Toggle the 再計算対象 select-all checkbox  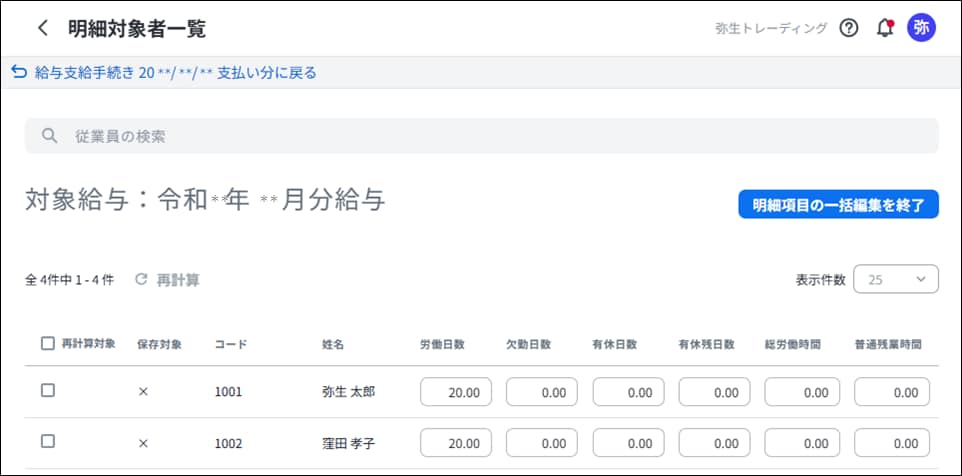pyautogui.click(x=48, y=343)
